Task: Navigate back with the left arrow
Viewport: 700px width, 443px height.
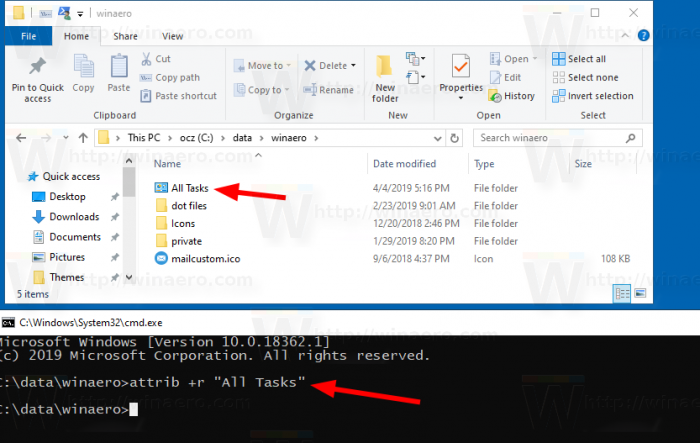Action: point(21,138)
